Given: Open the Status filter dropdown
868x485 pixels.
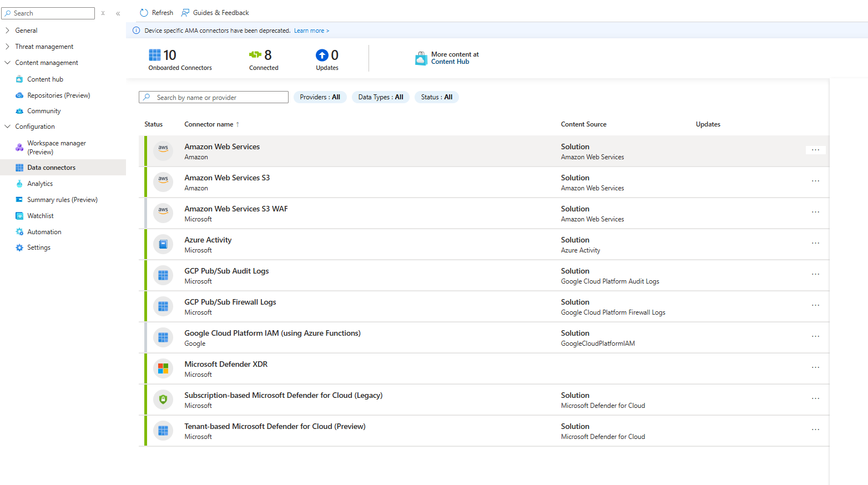Looking at the screenshot, I should click(437, 97).
